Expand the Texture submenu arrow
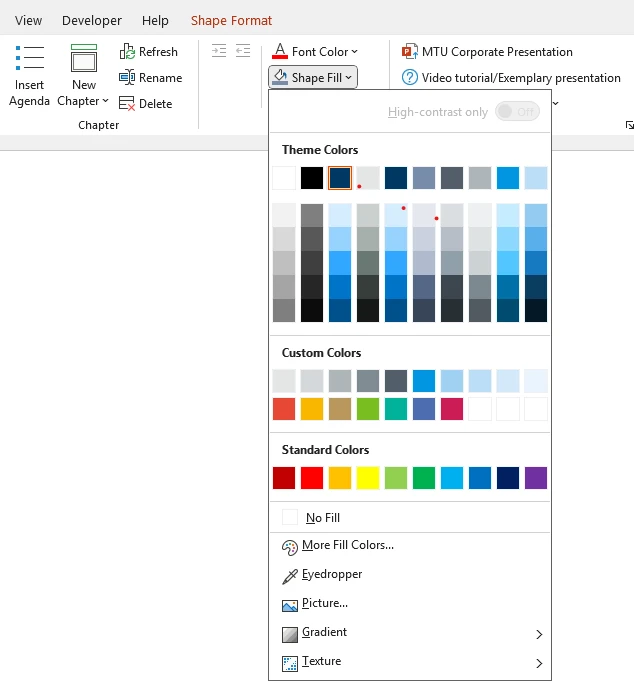Viewport: 634px width, 684px height. pyautogui.click(x=539, y=663)
